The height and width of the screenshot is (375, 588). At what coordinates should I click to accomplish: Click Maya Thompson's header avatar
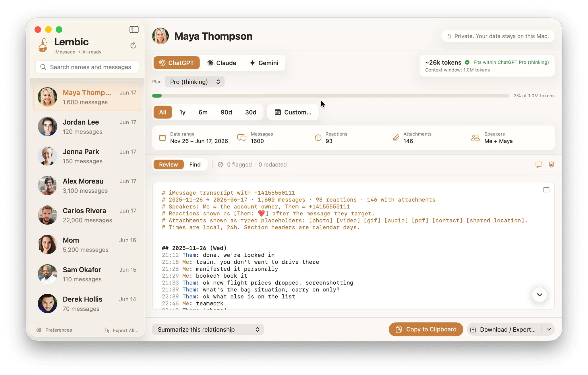(160, 36)
